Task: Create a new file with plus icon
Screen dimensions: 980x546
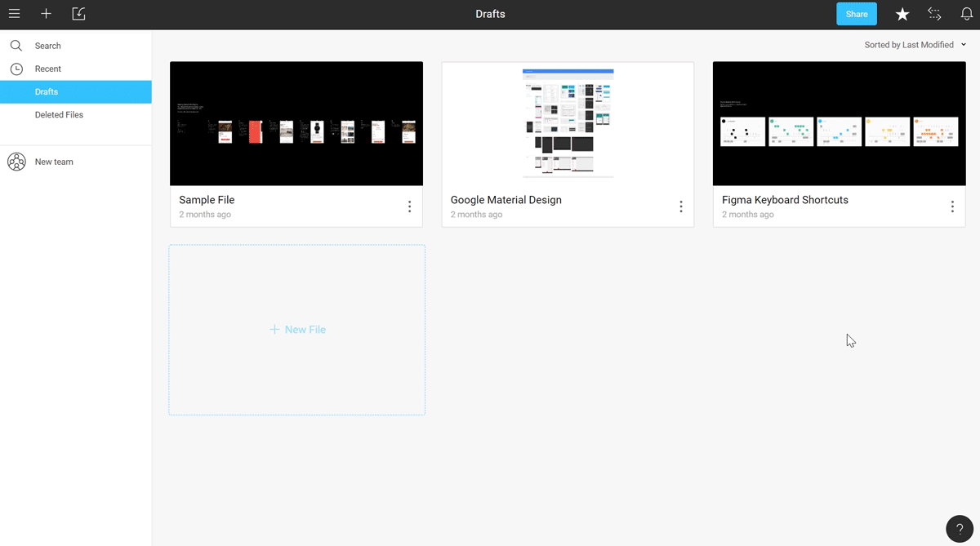Action: pyautogui.click(x=46, y=14)
